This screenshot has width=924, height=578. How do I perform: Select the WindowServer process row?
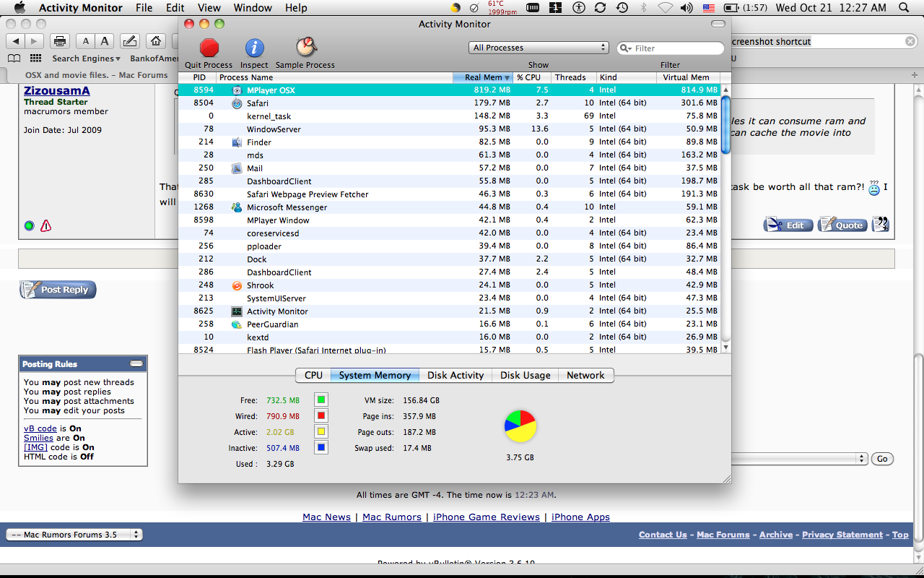pos(450,129)
